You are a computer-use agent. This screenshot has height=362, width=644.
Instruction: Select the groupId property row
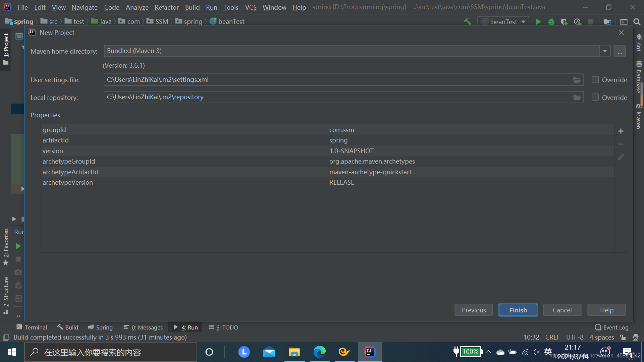328,130
